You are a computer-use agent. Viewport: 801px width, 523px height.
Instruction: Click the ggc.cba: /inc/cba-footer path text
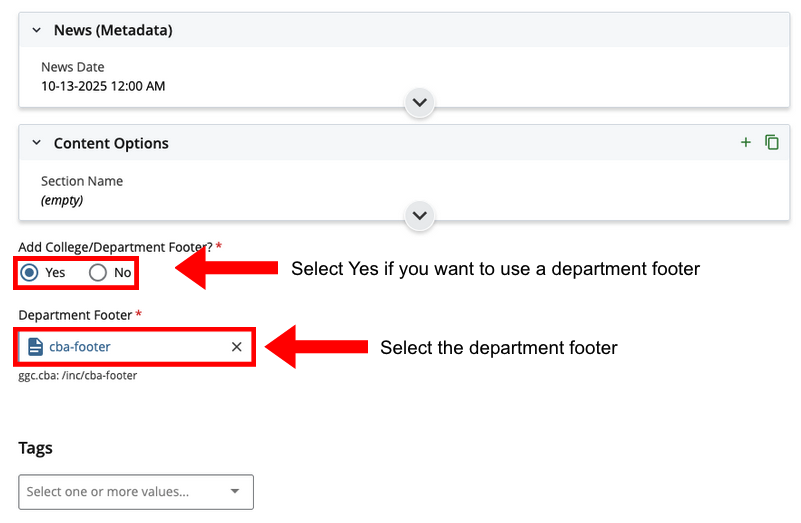point(78,376)
